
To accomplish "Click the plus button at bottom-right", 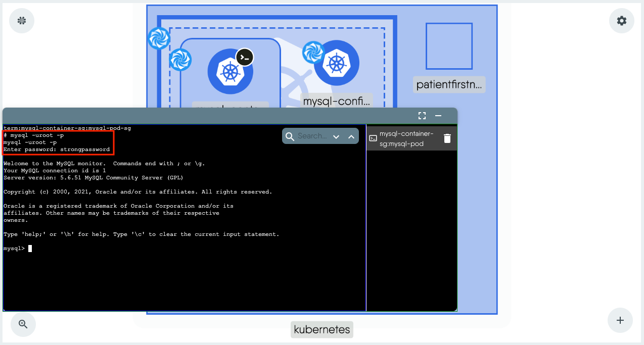I will [x=620, y=320].
